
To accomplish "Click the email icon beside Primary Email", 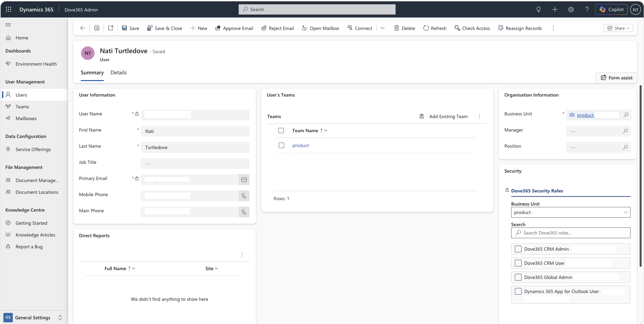I will coord(244,180).
